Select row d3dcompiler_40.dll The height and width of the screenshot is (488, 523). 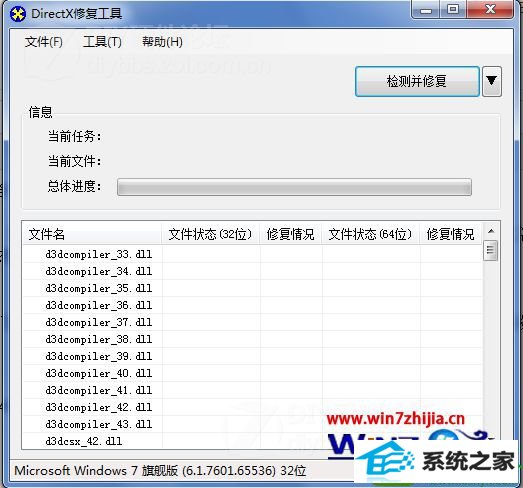[x=252, y=373]
